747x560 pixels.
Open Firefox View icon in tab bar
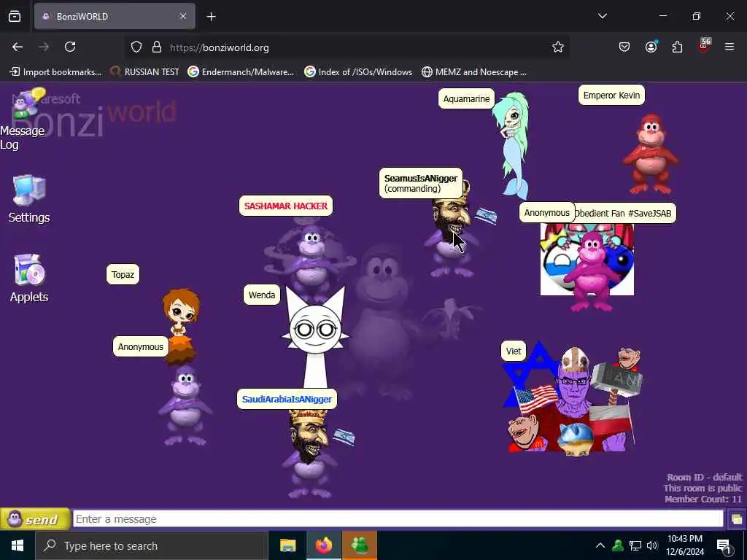(15, 16)
